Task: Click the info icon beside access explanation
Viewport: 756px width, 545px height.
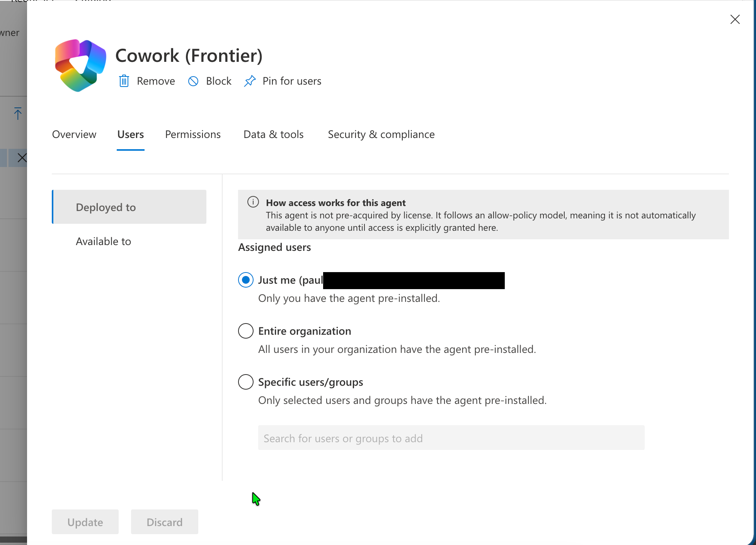Action: (x=253, y=201)
